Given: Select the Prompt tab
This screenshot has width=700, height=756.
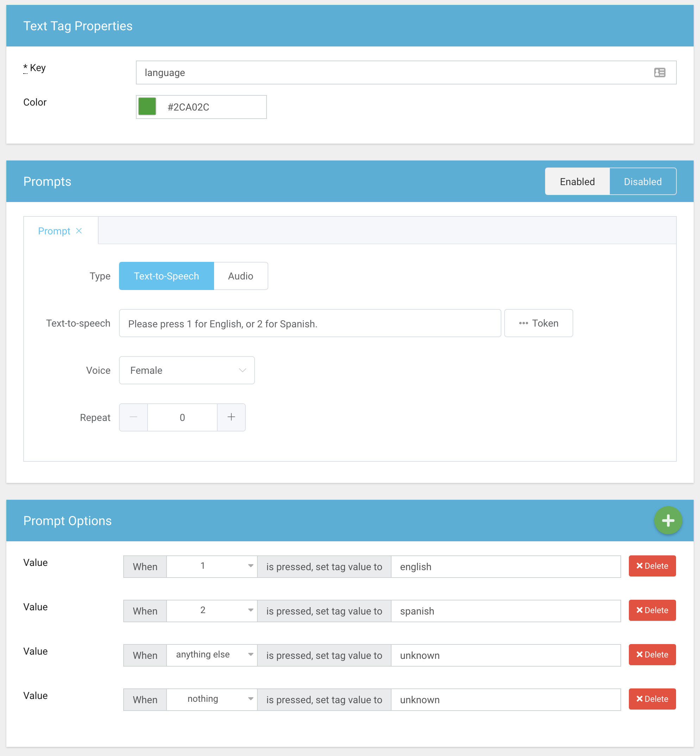Looking at the screenshot, I should [x=54, y=231].
